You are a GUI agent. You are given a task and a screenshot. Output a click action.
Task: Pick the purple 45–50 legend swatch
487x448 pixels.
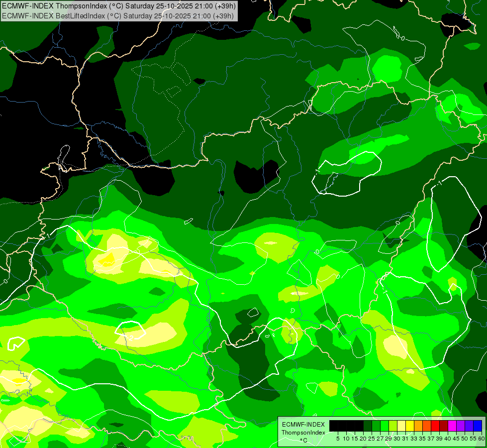click(x=461, y=426)
